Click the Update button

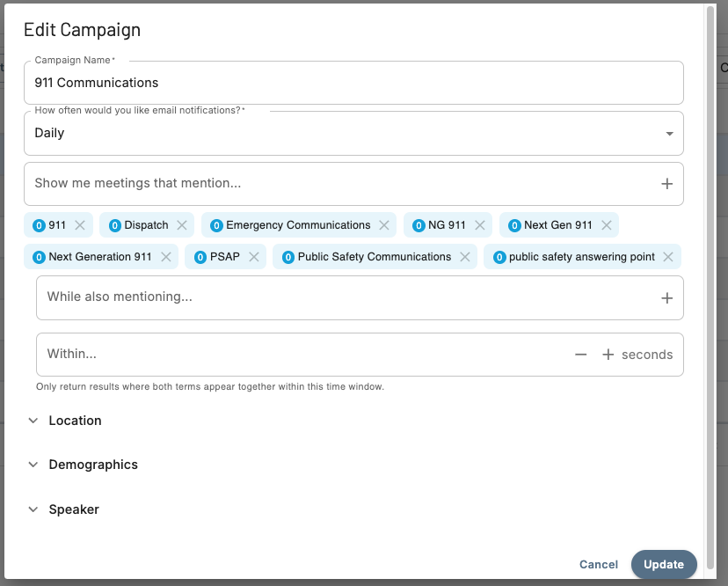tap(664, 564)
